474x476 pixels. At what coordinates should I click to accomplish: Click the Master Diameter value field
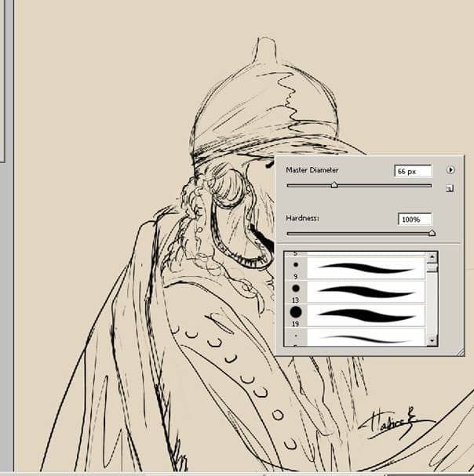tap(413, 171)
